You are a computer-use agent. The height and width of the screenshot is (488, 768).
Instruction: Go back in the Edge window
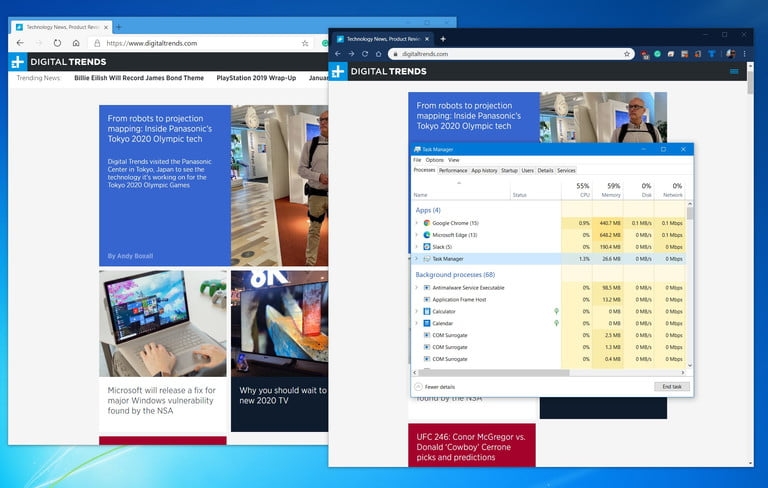click(20, 43)
